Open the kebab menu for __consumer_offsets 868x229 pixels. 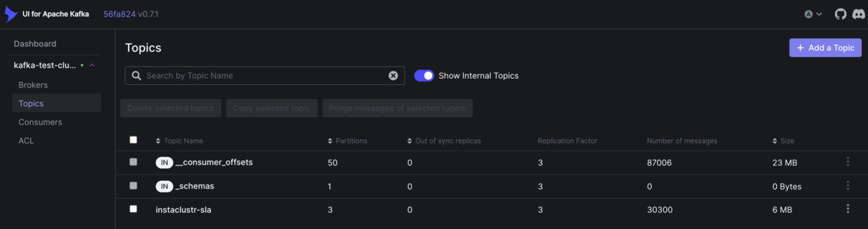[848, 162]
